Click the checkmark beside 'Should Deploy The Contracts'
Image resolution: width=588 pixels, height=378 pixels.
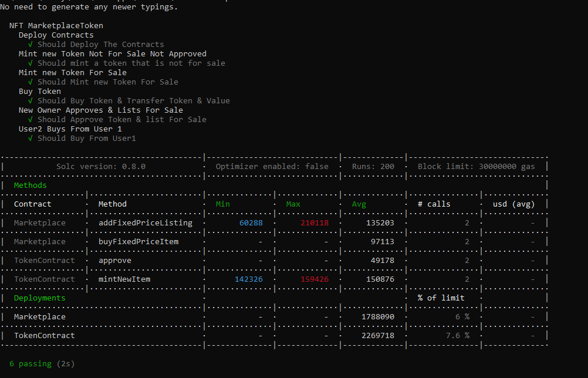30,44
